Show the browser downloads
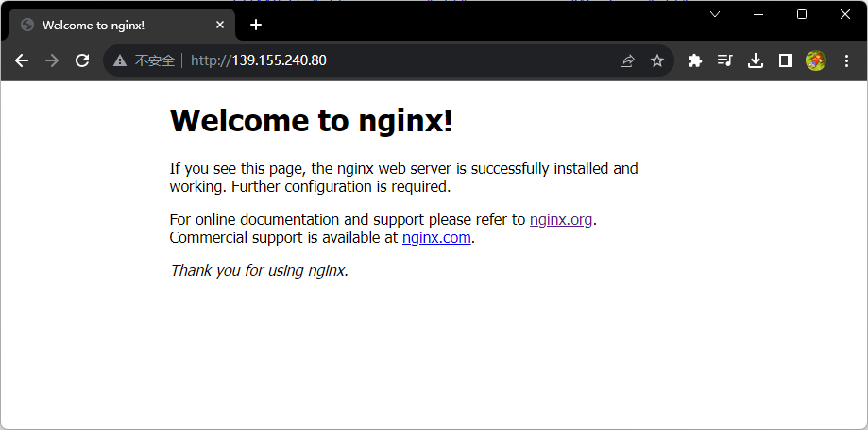This screenshot has width=868, height=430. point(755,60)
